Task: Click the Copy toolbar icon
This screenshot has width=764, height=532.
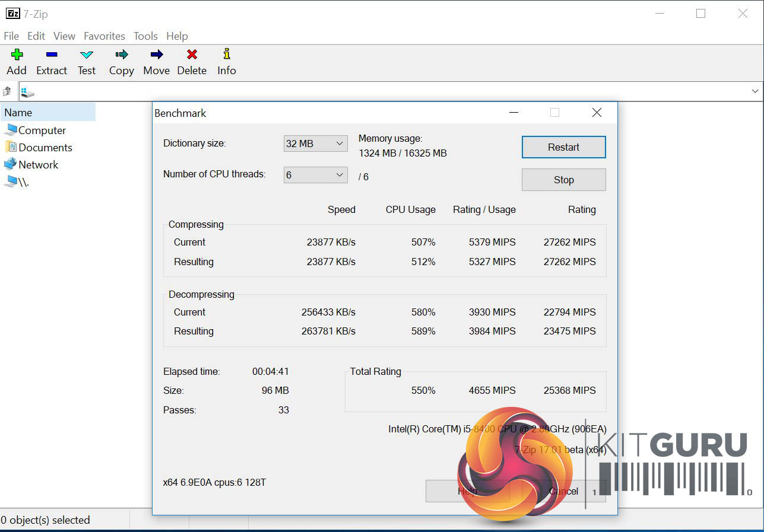Action: click(x=122, y=55)
